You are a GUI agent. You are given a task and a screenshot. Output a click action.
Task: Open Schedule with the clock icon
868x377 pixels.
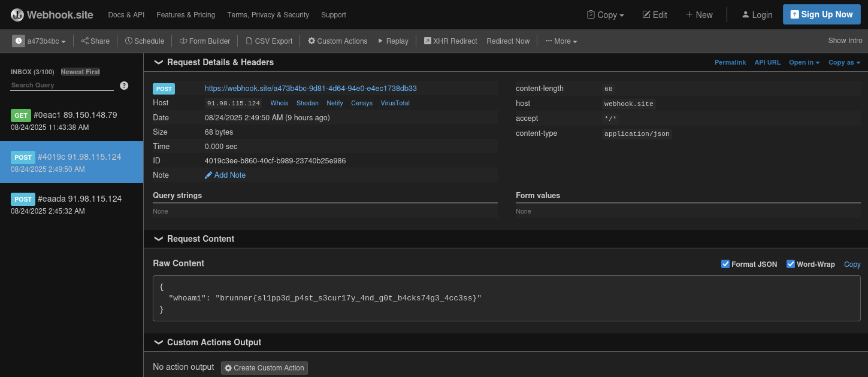(x=129, y=41)
